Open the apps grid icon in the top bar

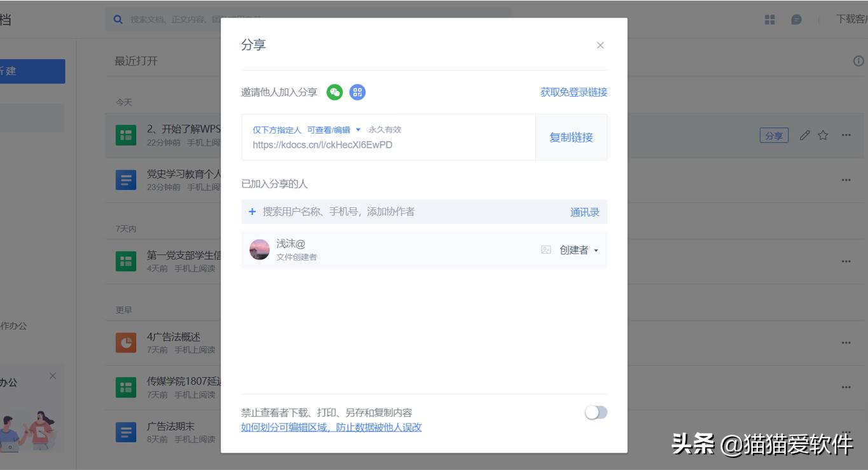pyautogui.click(x=769, y=20)
